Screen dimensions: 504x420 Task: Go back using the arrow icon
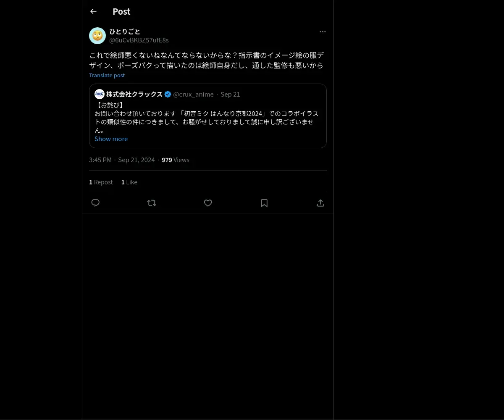coord(93,11)
